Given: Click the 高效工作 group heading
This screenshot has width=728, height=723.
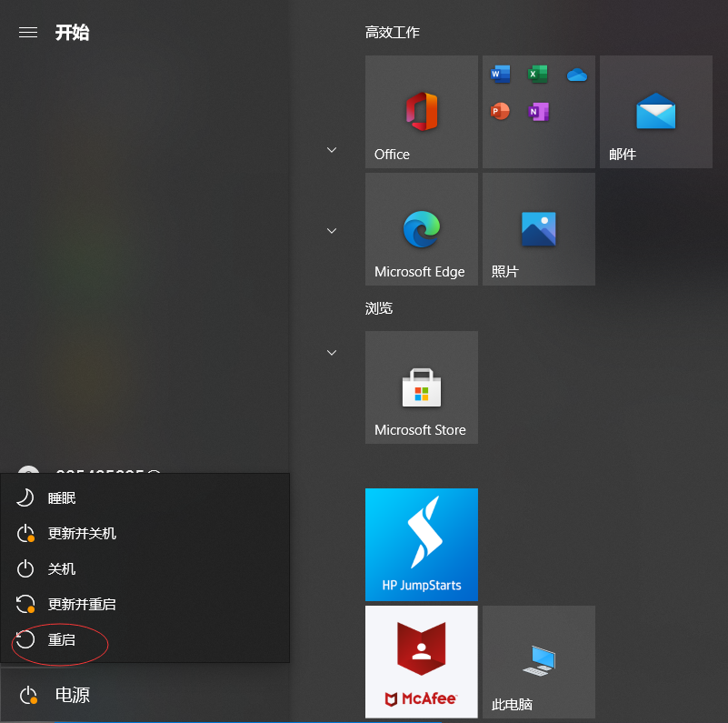Looking at the screenshot, I should [x=393, y=33].
